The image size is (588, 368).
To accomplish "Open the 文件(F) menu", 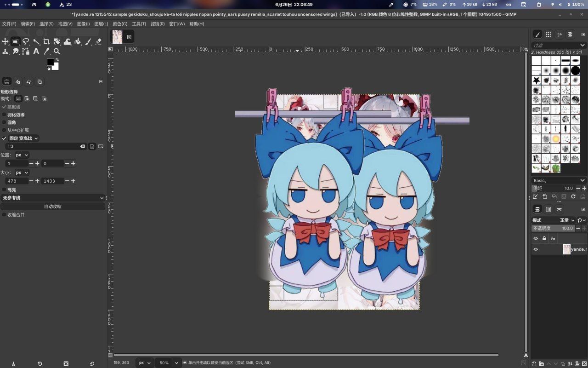I will coord(9,24).
